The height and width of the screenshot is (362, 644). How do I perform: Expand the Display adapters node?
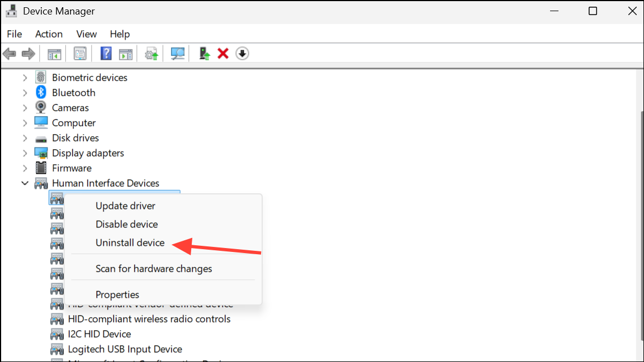(x=25, y=153)
